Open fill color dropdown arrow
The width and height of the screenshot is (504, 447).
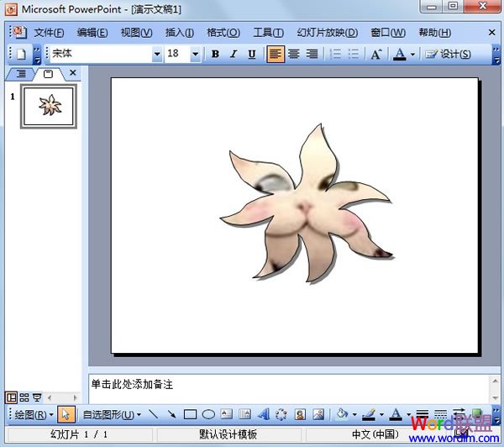coord(354,414)
